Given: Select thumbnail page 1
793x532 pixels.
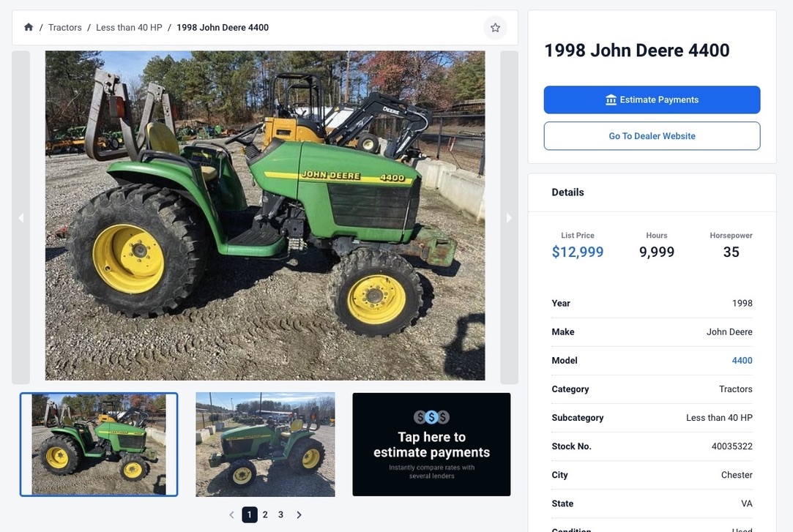Looking at the screenshot, I should [x=250, y=515].
